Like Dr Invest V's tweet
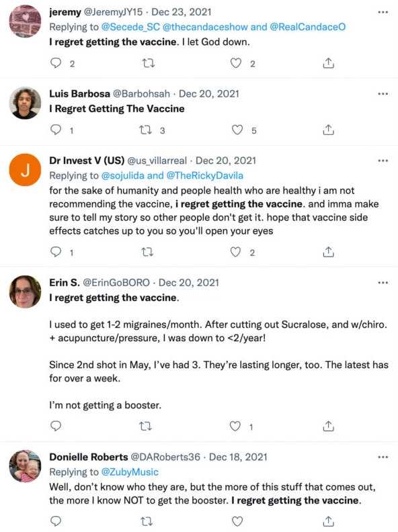This screenshot has width=398, height=532. [235, 252]
